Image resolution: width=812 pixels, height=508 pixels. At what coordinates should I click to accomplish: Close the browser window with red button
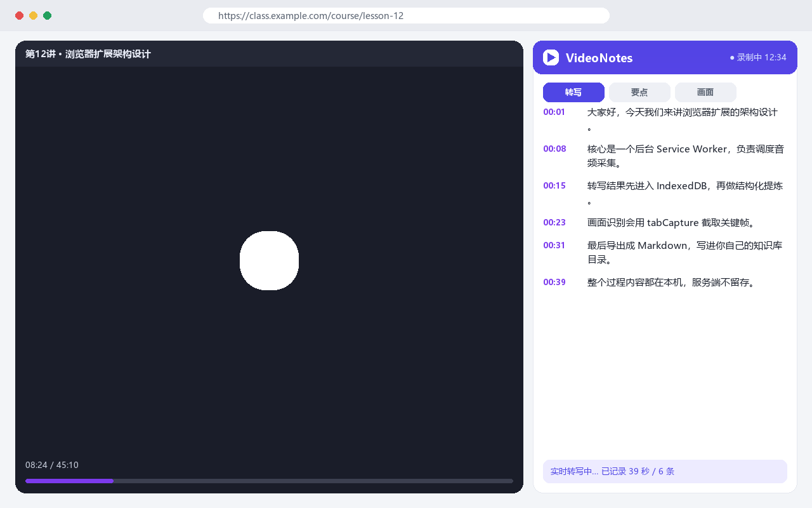point(20,16)
